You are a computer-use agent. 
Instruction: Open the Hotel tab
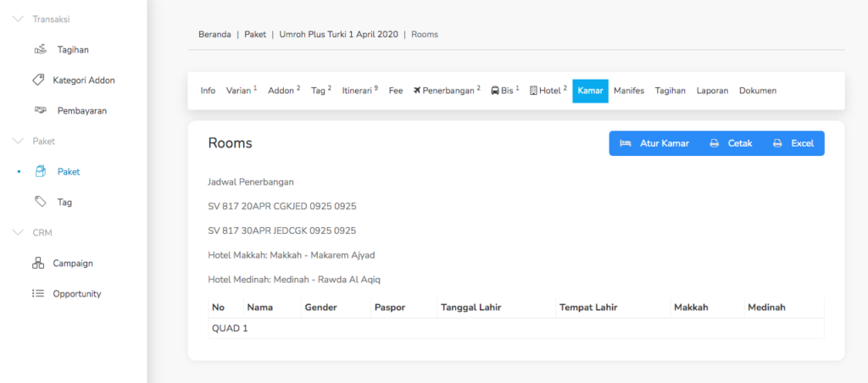coord(548,91)
